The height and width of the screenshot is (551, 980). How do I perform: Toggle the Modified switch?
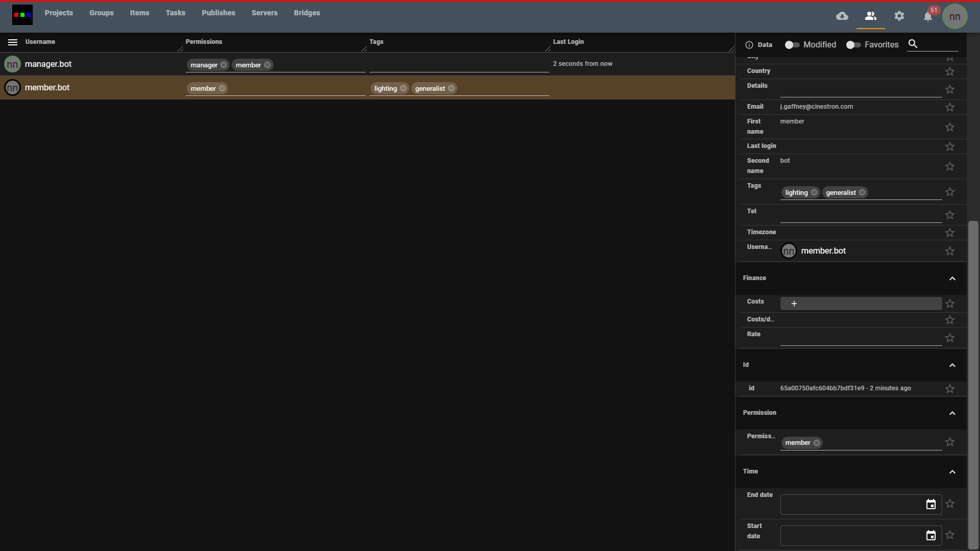(x=792, y=45)
